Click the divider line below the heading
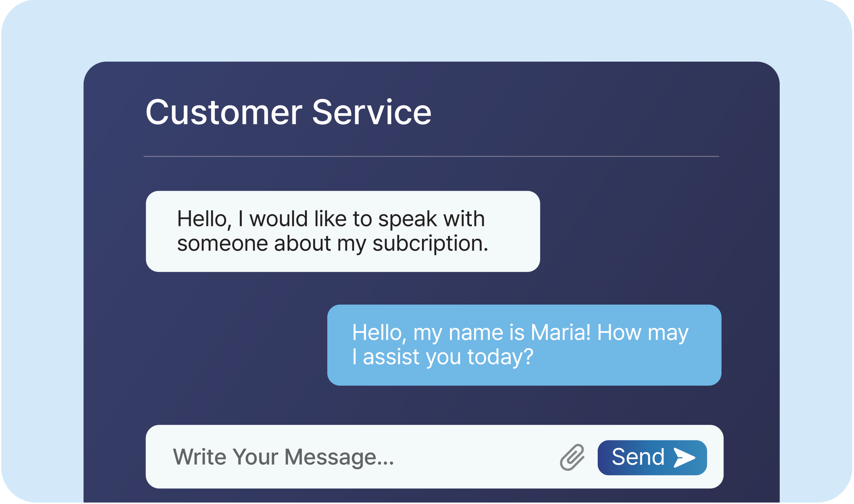Screen dimensions: 854x504 point(431,157)
